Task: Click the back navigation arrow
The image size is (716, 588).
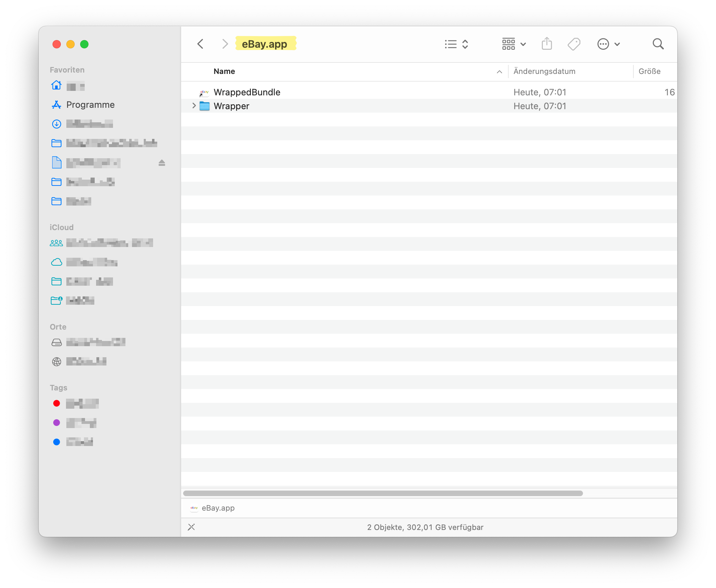Action: [x=200, y=44]
